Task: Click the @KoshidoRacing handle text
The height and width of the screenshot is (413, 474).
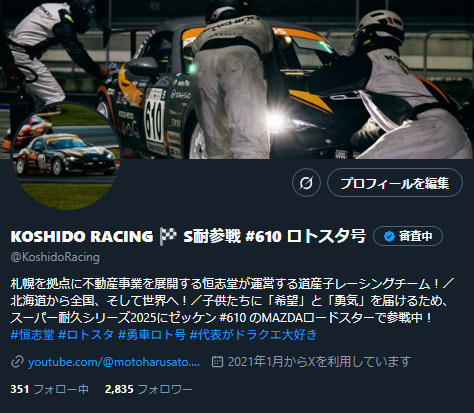Action: click(x=55, y=257)
